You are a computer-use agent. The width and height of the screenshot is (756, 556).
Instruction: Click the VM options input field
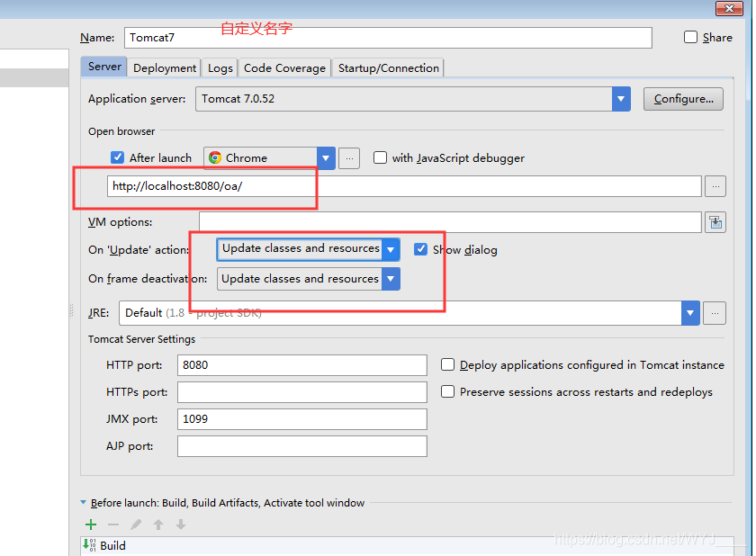450,222
